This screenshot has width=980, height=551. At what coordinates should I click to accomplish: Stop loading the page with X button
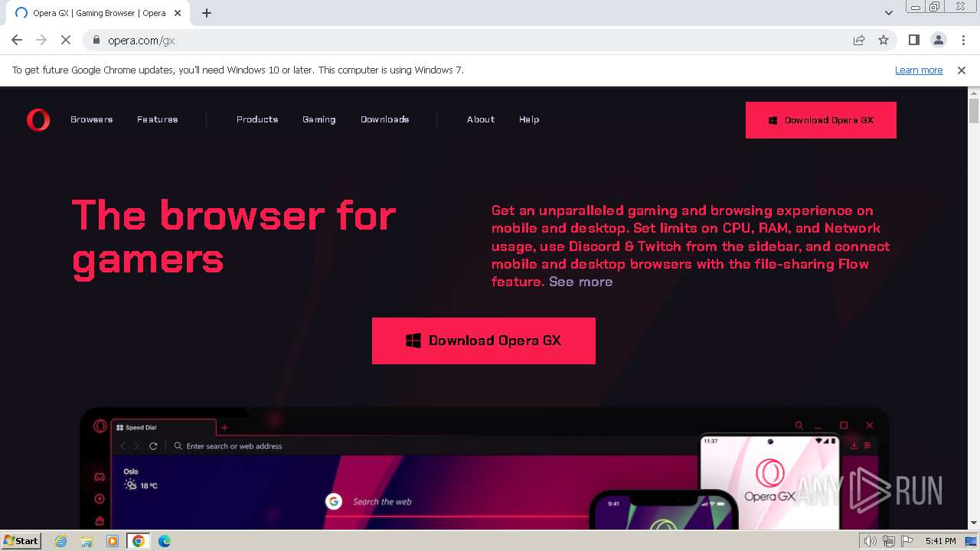[66, 41]
